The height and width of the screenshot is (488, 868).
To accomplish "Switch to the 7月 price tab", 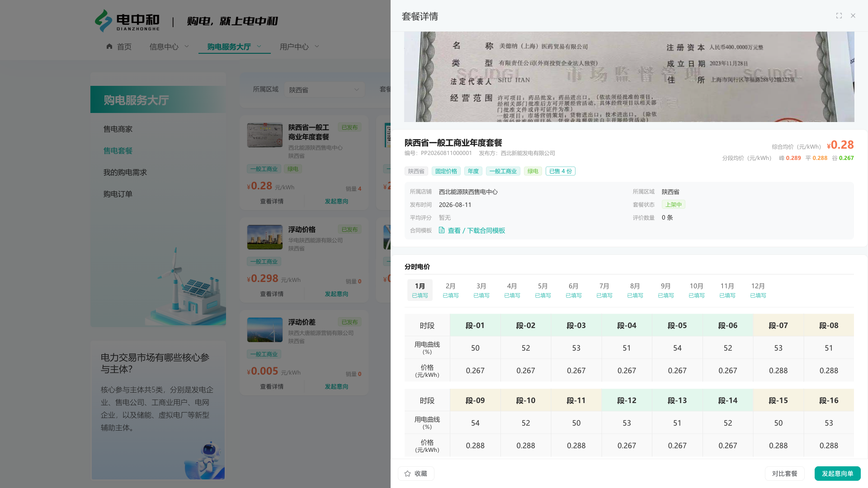I will pos(604,290).
